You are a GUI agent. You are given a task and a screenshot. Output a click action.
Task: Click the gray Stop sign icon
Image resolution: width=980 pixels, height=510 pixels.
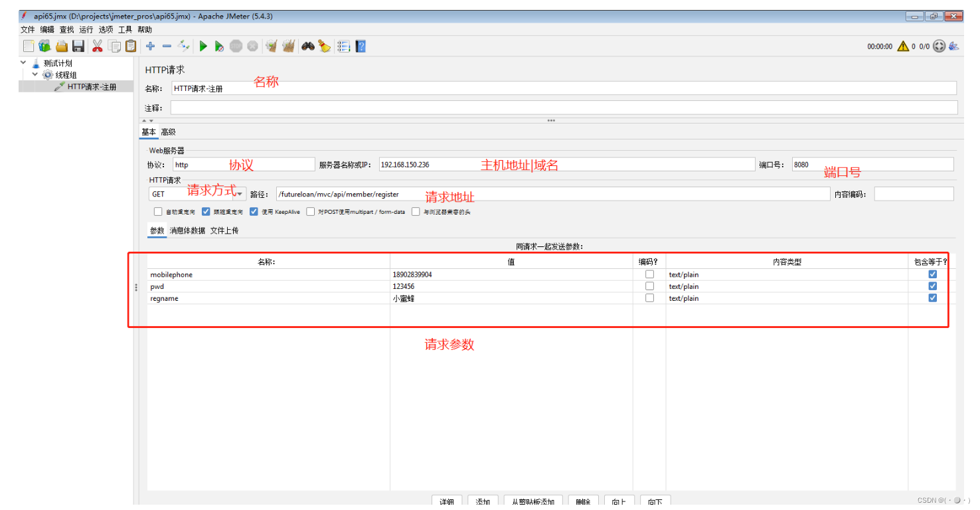pos(236,46)
